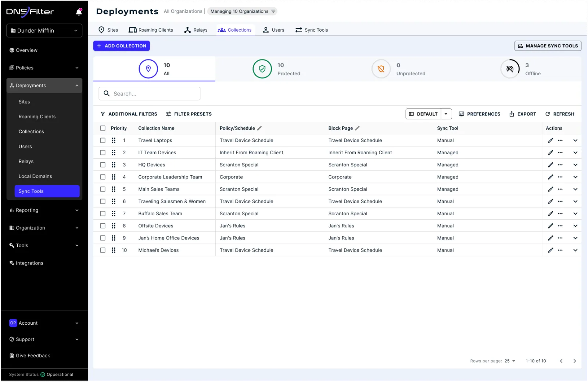Edit the Buffalo Sales Team collection

click(x=550, y=213)
